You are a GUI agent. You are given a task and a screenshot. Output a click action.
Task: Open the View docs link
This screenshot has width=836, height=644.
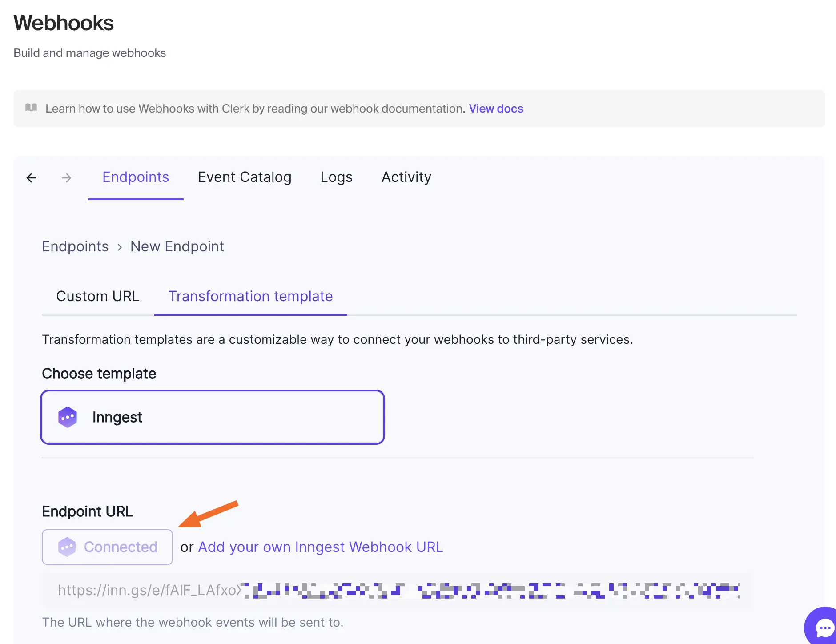click(x=496, y=108)
